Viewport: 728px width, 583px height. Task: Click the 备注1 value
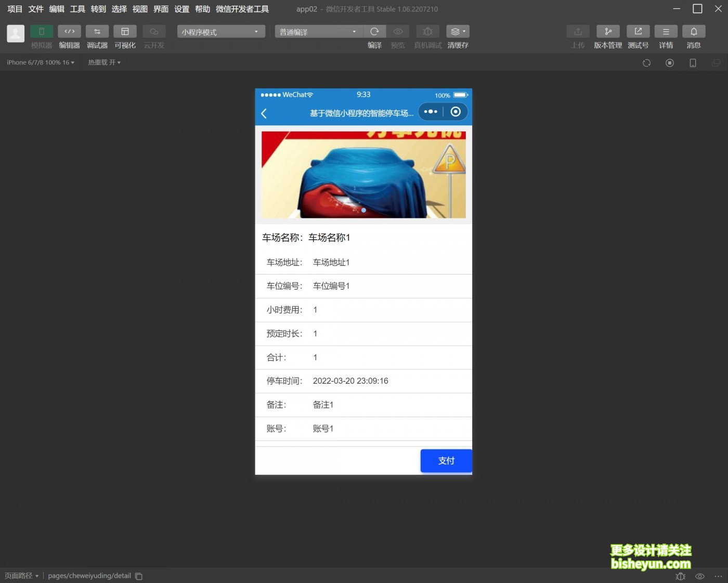(x=323, y=405)
